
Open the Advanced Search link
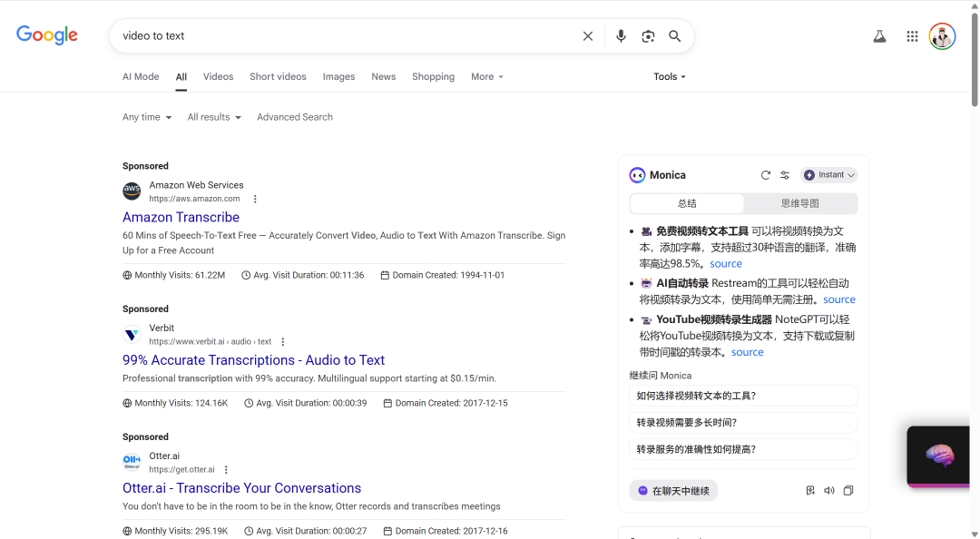[294, 117]
